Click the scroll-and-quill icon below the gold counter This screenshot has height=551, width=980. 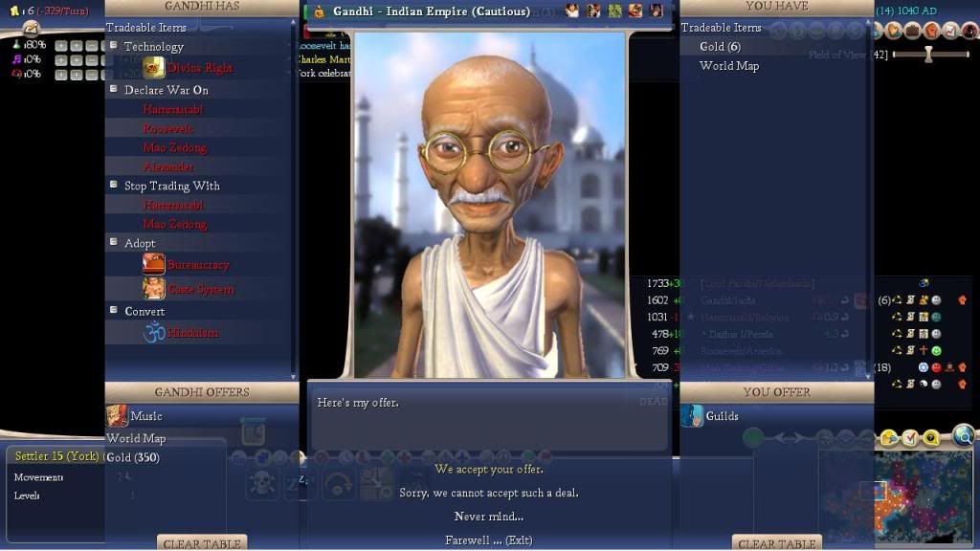(x=30, y=28)
